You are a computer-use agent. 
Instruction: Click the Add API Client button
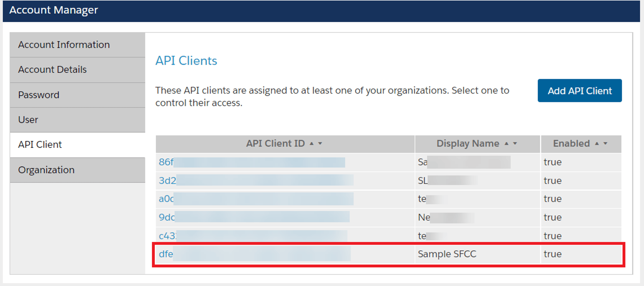click(x=580, y=91)
